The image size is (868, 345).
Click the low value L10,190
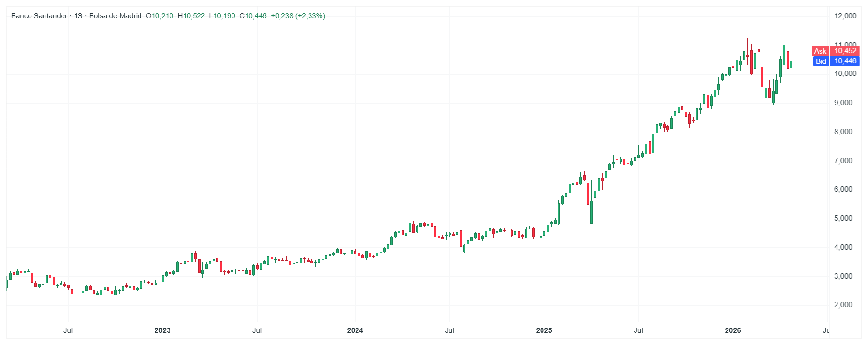click(222, 16)
